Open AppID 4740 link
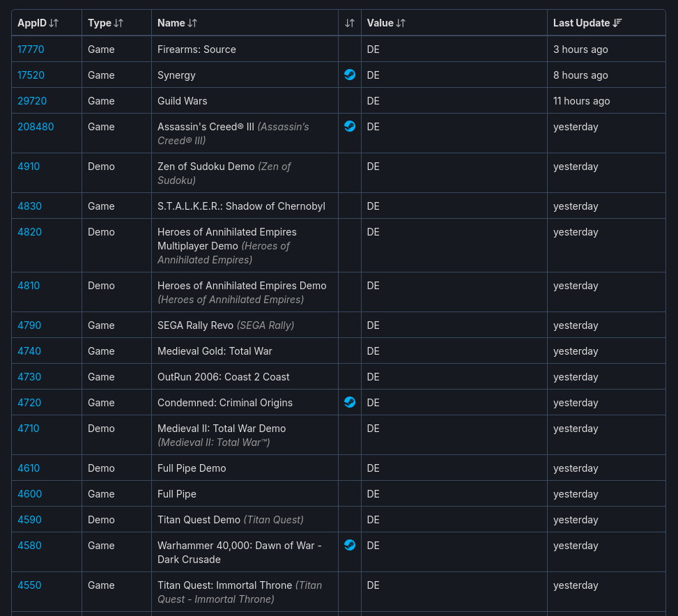The image size is (678, 616). click(29, 351)
